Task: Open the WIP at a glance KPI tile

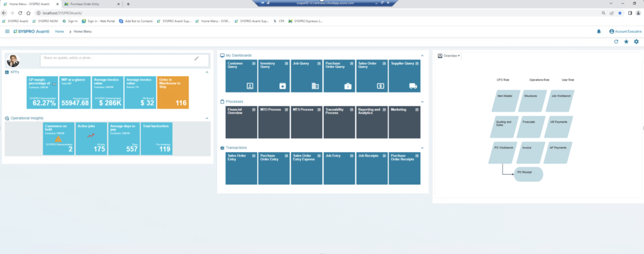Action: point(75,92)
